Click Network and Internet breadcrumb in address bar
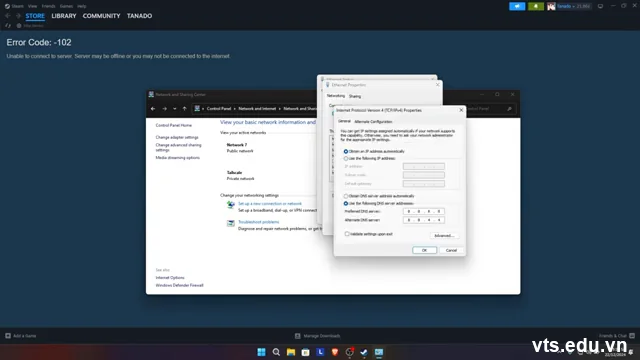Viewport: 640px width, 360px height. [x=257, y=109]
